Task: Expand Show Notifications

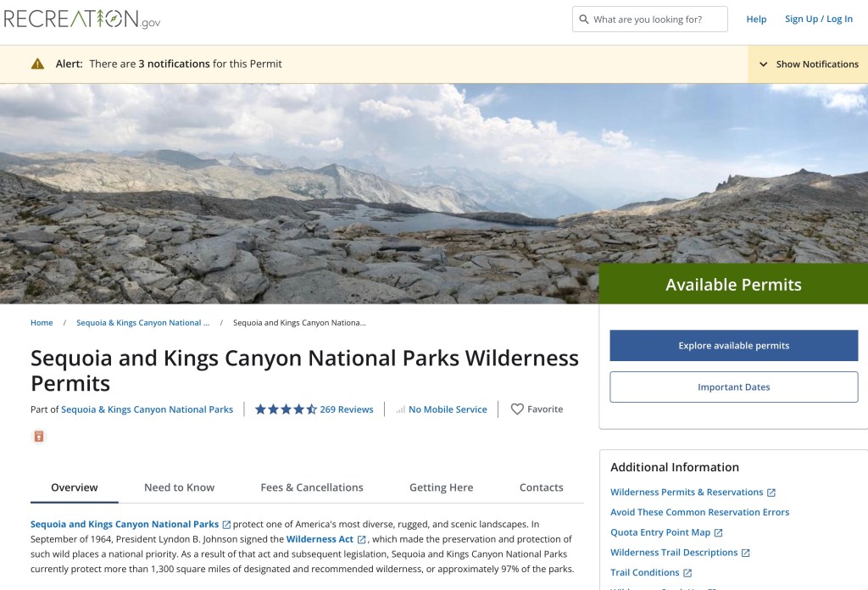Action: click(x=808, y=64)
